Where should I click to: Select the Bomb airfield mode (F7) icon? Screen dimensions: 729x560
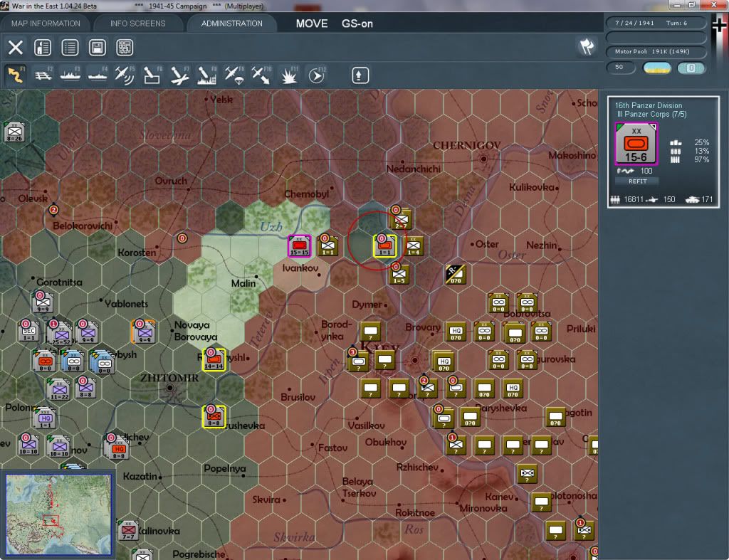pyautogui.click(x=179, y=75)
